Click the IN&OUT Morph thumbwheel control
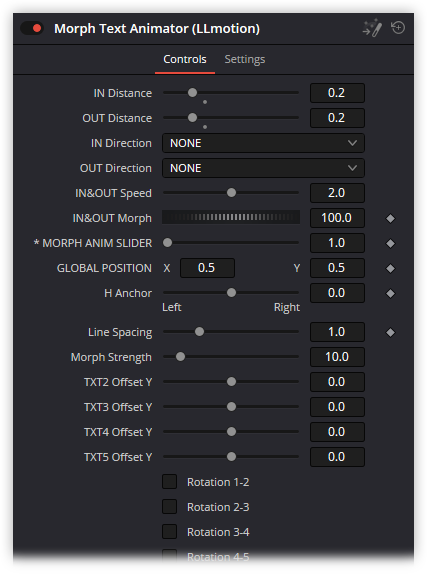This screenshot has width=427, height=574. (231, 217)
